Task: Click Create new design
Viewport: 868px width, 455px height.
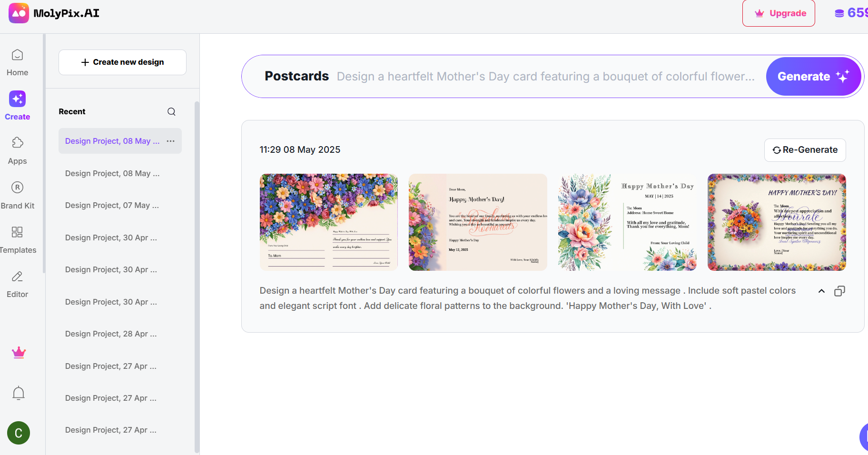Action: 122,62
